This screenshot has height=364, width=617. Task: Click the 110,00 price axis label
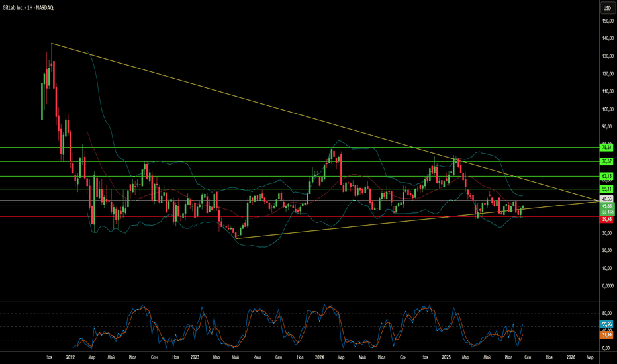[608, 91]
